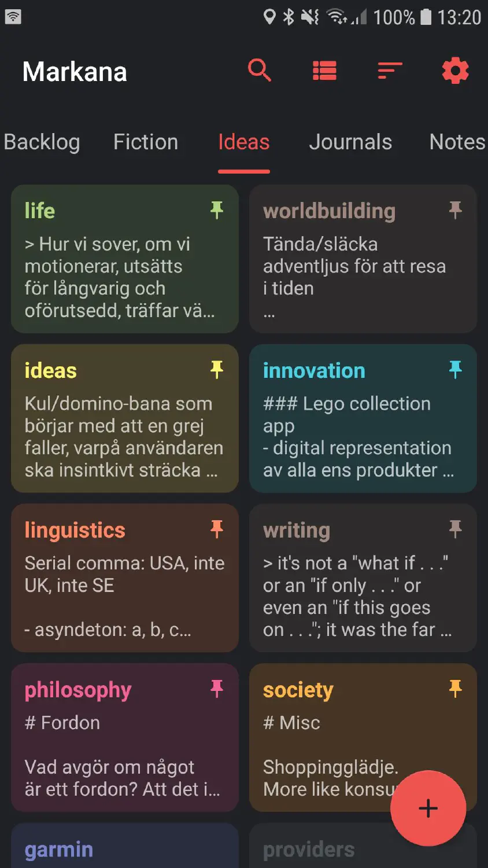Toggle pin on the writing note
This screenshot has height=868, width=488.
click(456, 529)
